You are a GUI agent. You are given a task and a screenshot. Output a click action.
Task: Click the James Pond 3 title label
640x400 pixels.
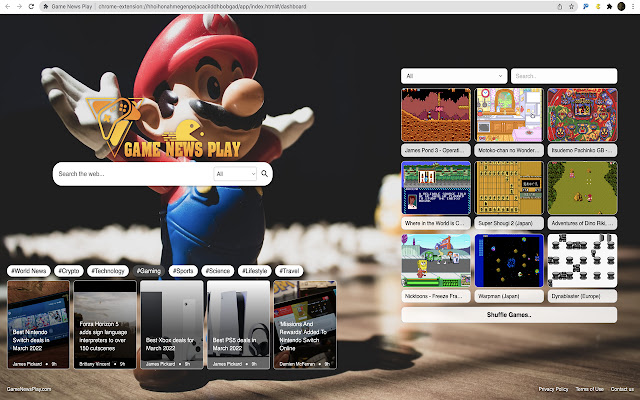436,150
